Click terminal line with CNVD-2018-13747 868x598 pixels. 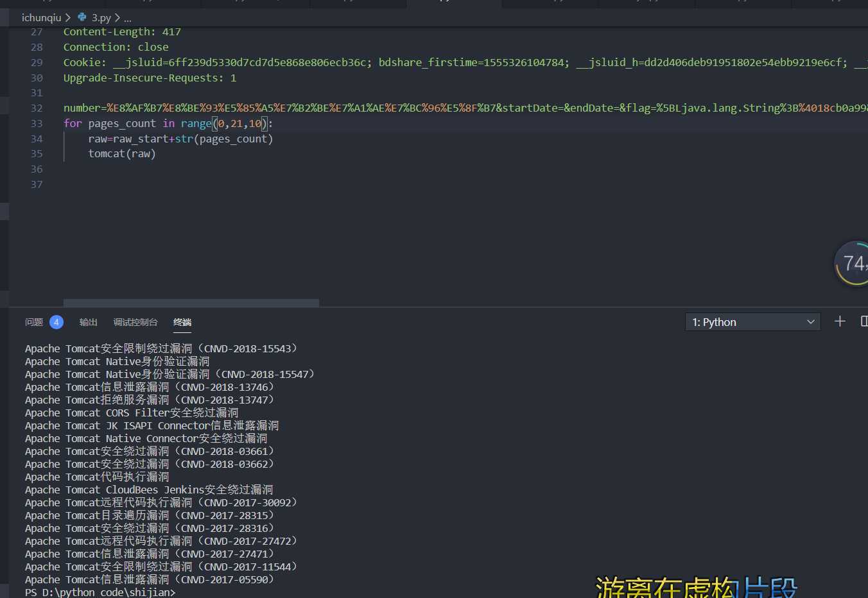tap(150, 400)
